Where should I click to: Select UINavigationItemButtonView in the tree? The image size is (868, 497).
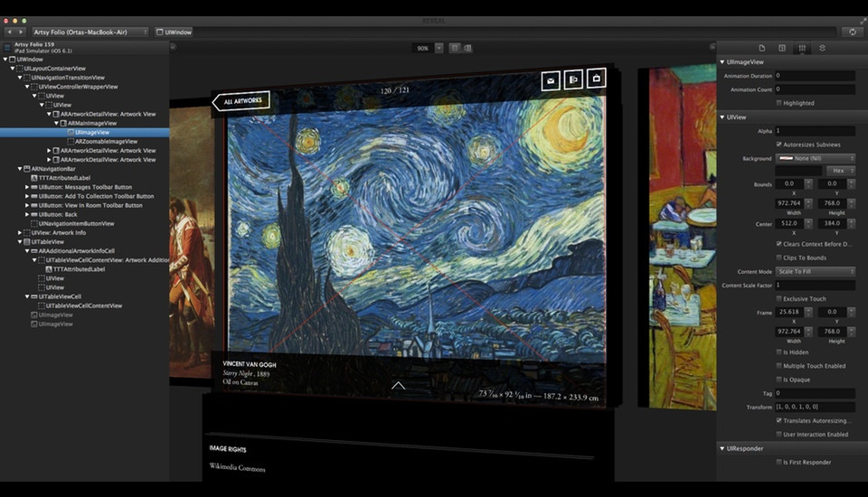pyautogui.click(x=85, y=223)
